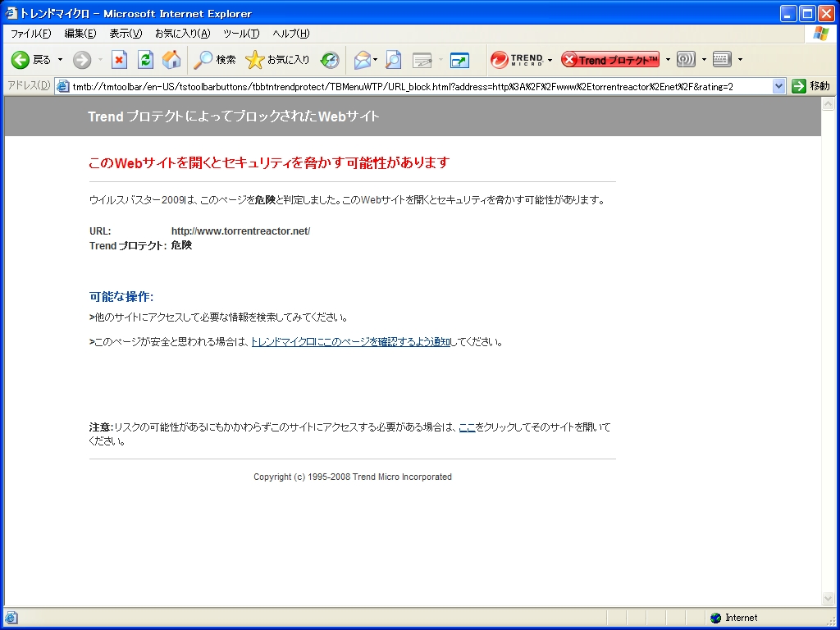Click the Print preview magnifier page icon

tap(393, 59)
